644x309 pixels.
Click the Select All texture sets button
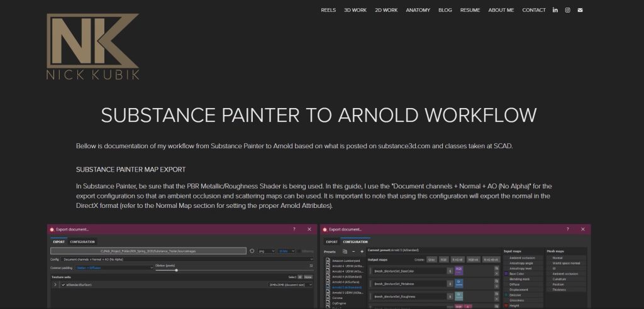point(300,277)
